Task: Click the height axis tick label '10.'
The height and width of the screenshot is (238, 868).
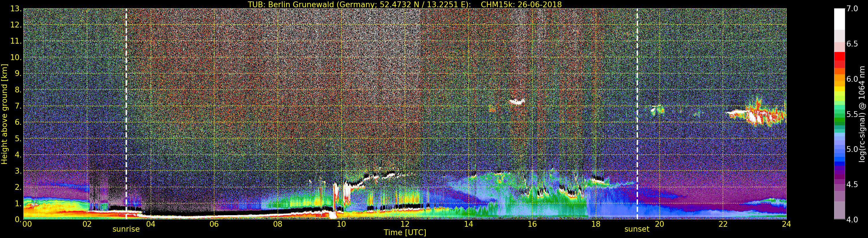Action: (16, 57)
